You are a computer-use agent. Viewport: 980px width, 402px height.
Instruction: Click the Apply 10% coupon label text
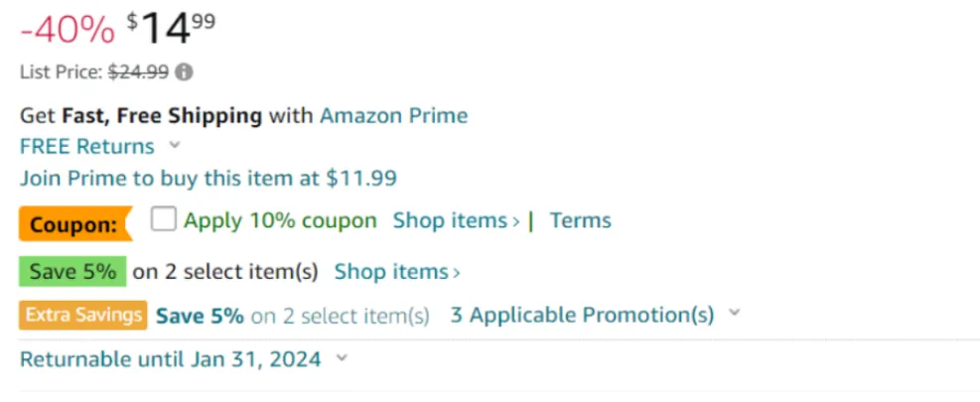click(280, 220)
